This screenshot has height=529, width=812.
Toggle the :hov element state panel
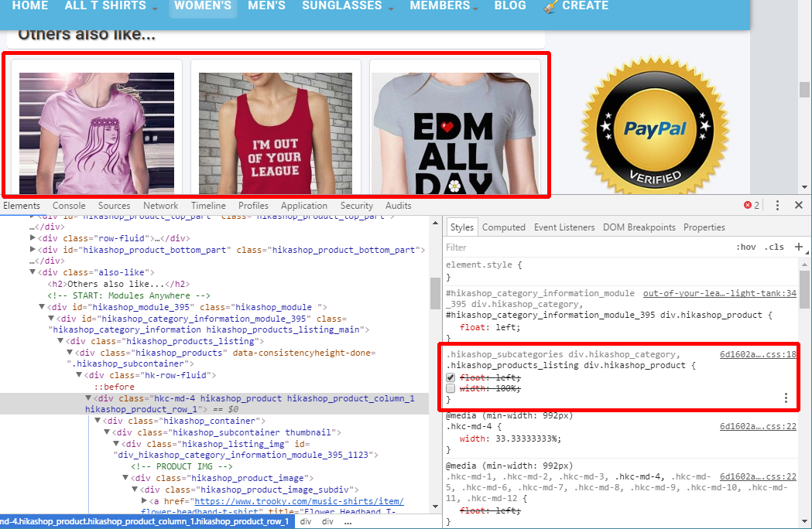[x=745, y=247]
